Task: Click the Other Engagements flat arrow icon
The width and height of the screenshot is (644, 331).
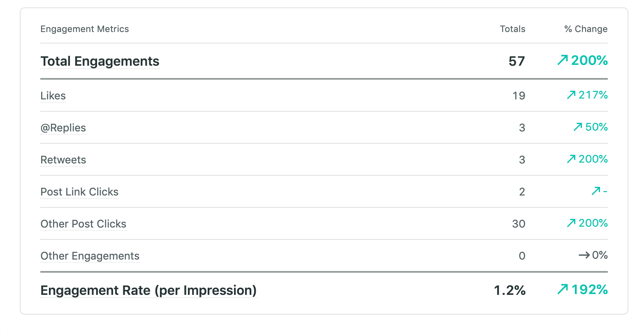Action: click(584, 255)
